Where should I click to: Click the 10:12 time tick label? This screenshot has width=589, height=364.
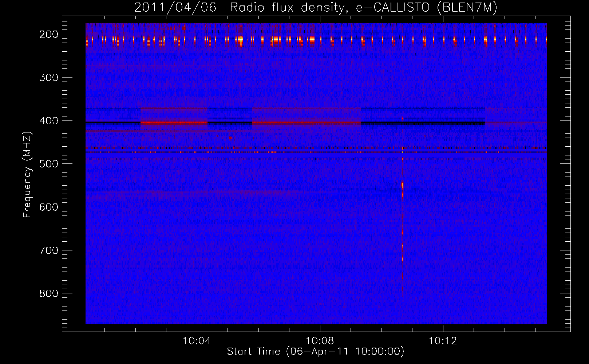(443, 341)
